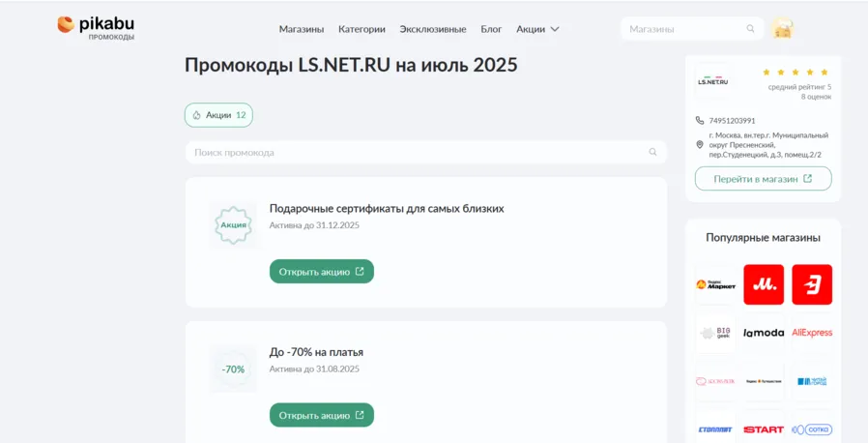This screenshot has height=443, width=868.
Task: Click magnifier icon in Поиск промокода field
Action: point(653,152)
